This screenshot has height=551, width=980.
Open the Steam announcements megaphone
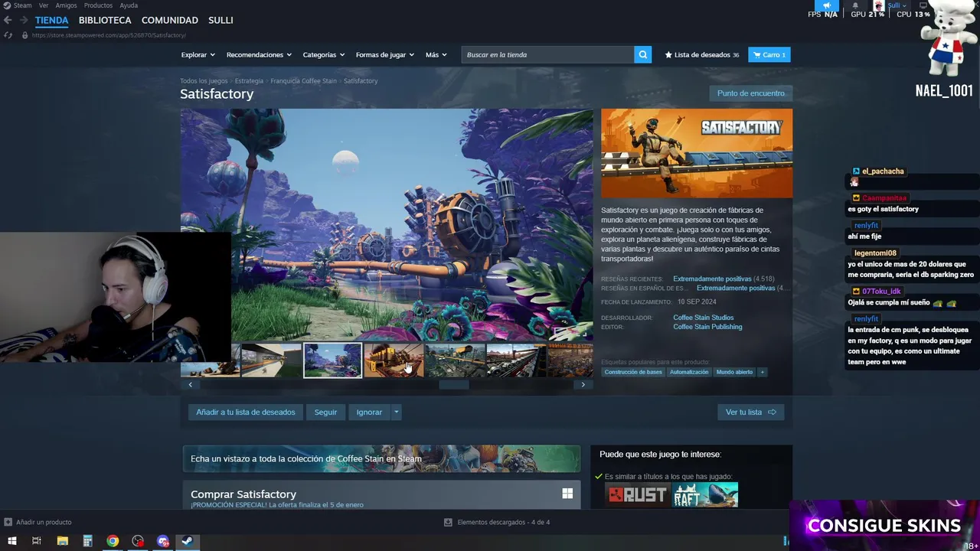827,5
